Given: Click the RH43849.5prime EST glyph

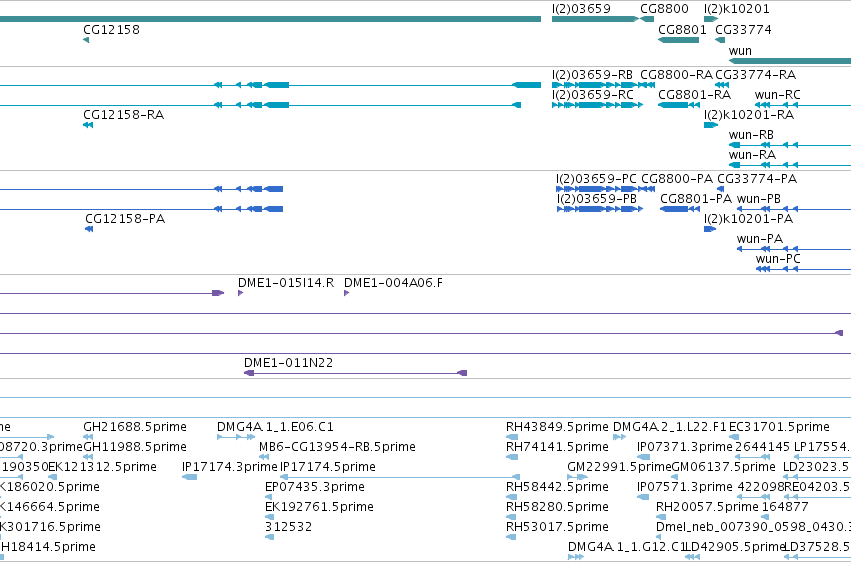Looking at the screenshot, I should pyautogui.click(x=512, y=437).
